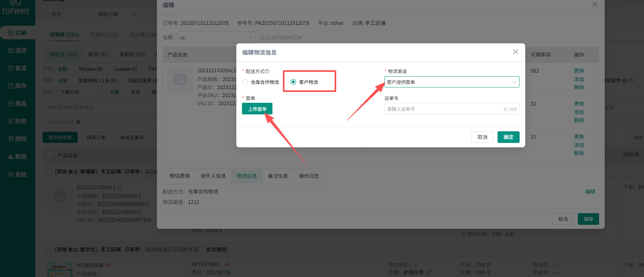Select the 仓库合作物流 radio option
This screenshot has height=277, width=644.
(261, 82)
